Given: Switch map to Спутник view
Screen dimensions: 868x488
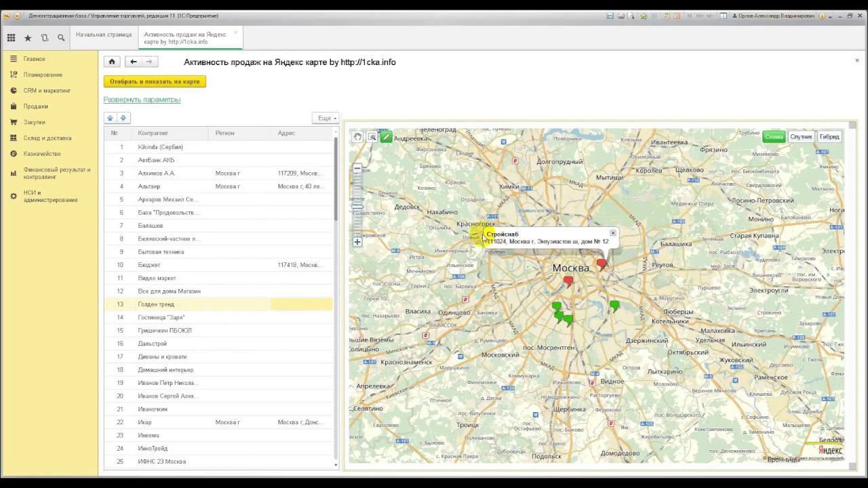Looking at the screenshot, I should coord(801,137).
